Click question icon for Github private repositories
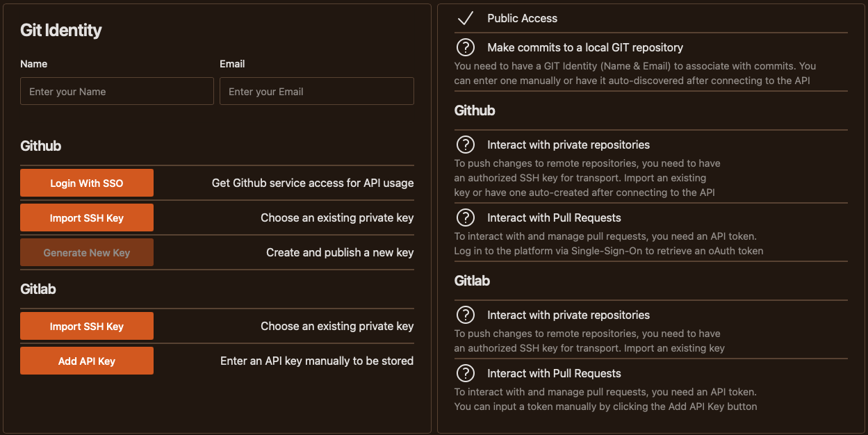The image size is (868, 435). (x=465, y=145)
